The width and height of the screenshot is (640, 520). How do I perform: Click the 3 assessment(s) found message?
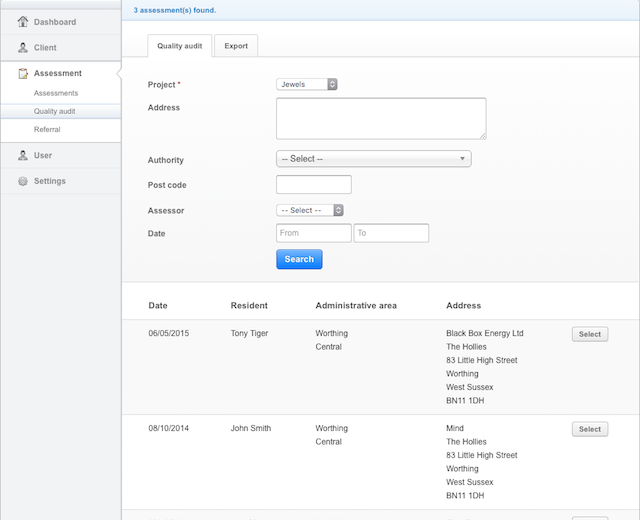pyautogui.click(x=175, y=10)
